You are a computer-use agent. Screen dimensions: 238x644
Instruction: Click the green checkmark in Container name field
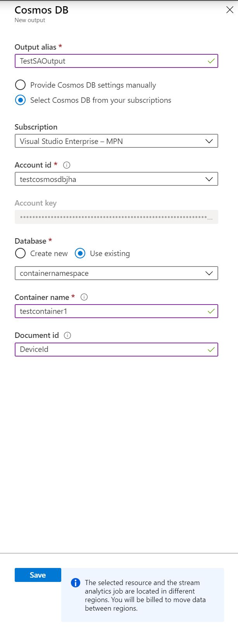click(211, 312)
